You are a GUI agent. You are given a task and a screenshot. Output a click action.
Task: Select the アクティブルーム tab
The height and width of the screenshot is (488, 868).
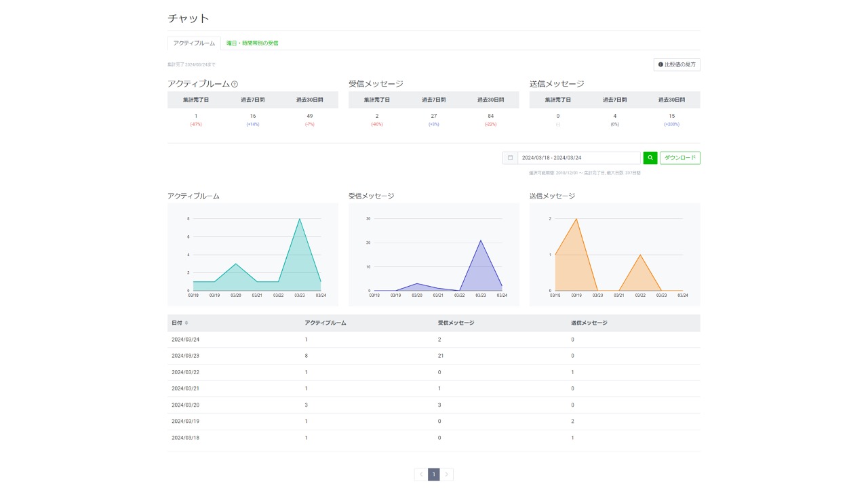[194, 43]
